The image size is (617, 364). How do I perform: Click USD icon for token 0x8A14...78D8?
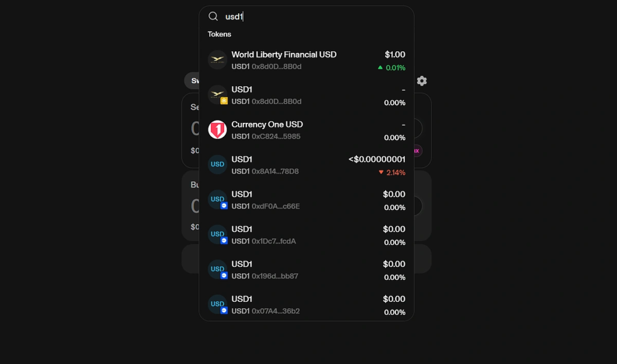pyautogui.click(x=217, y=165)
